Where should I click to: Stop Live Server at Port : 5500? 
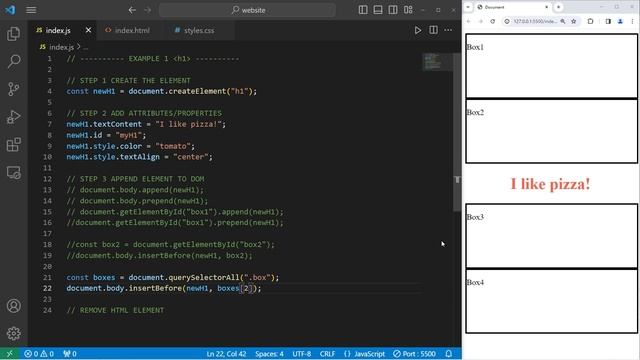(x=414, y=354)
